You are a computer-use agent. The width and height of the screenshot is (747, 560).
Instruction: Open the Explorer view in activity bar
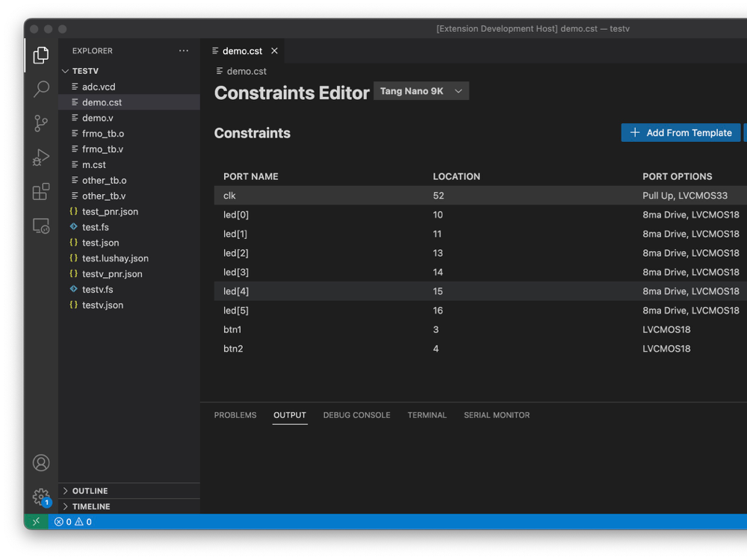click(41, 55)
